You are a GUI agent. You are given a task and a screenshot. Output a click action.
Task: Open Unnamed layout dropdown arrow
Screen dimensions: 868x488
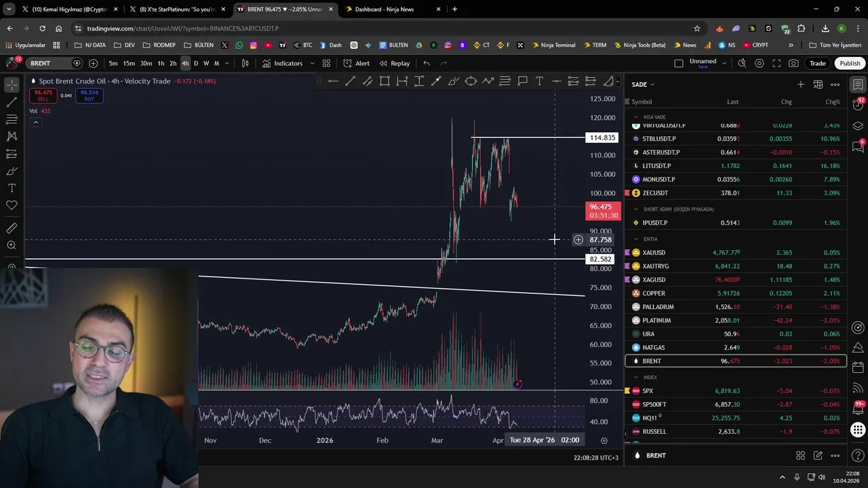(724, 63)
